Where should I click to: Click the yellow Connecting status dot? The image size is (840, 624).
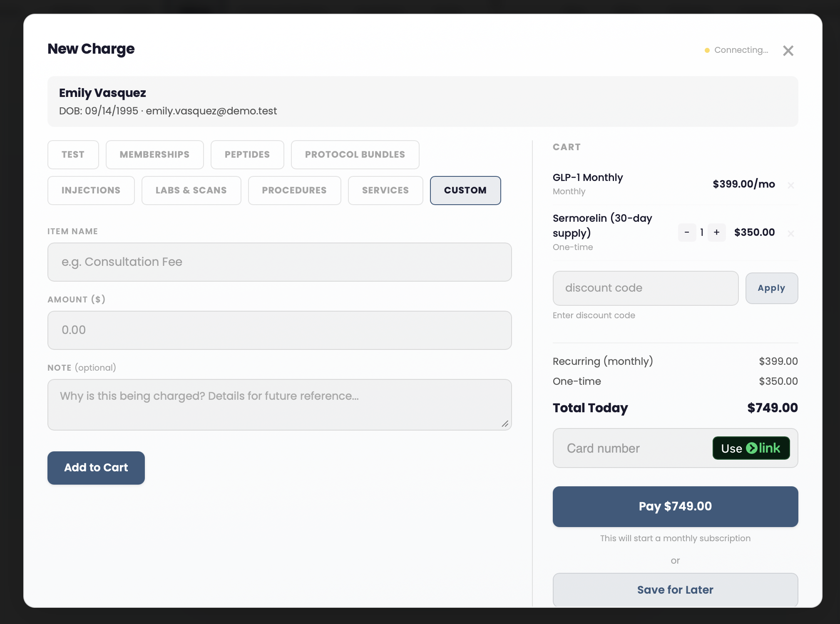(707, 50)
